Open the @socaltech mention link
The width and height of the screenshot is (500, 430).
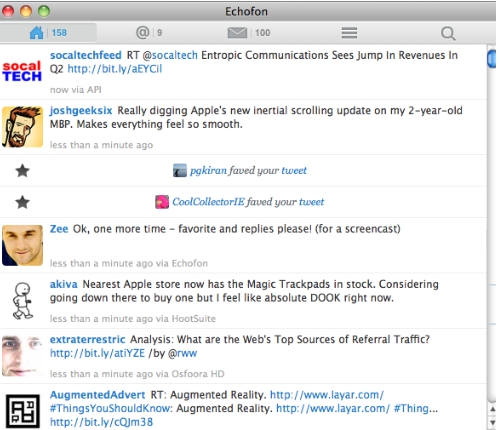click(170, 55)
